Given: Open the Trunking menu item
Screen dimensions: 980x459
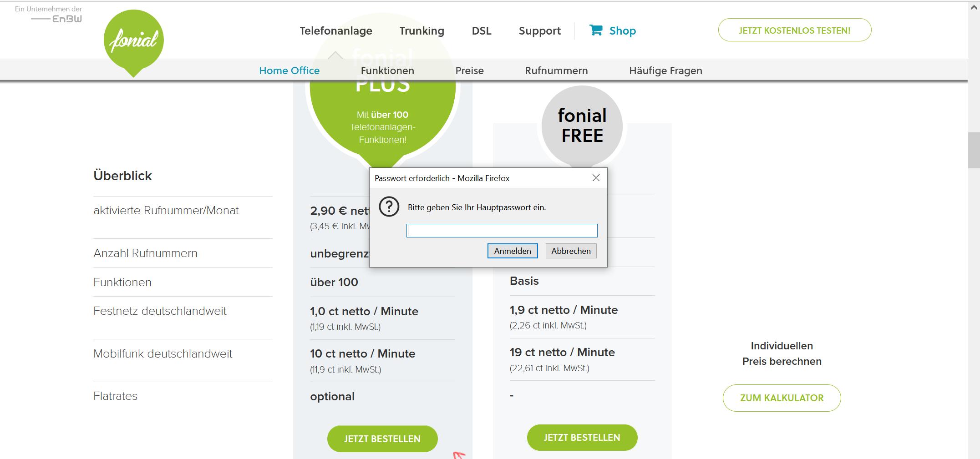Looking at the screenshot, I should pos(421,30).
